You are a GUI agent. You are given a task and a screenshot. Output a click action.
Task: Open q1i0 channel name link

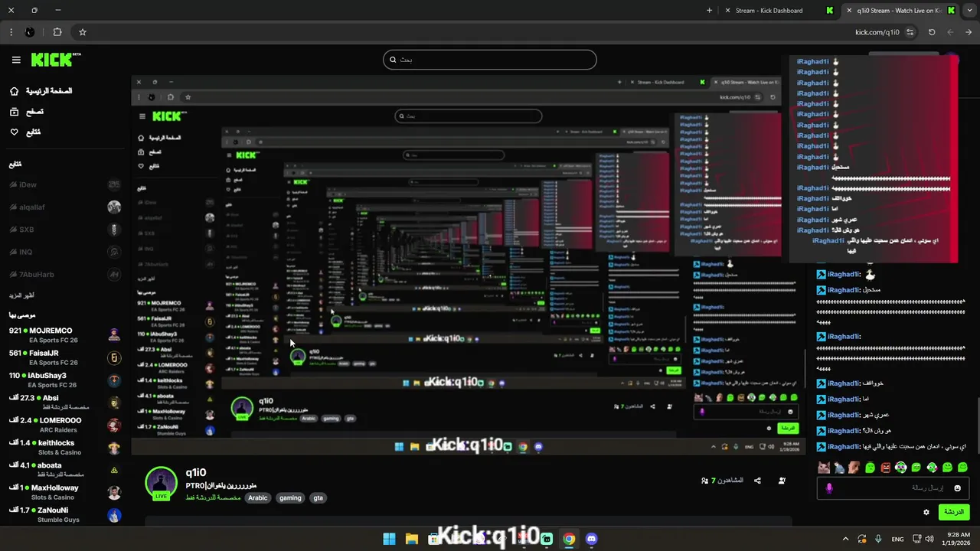pyautogui.click(x=196, y=473)
